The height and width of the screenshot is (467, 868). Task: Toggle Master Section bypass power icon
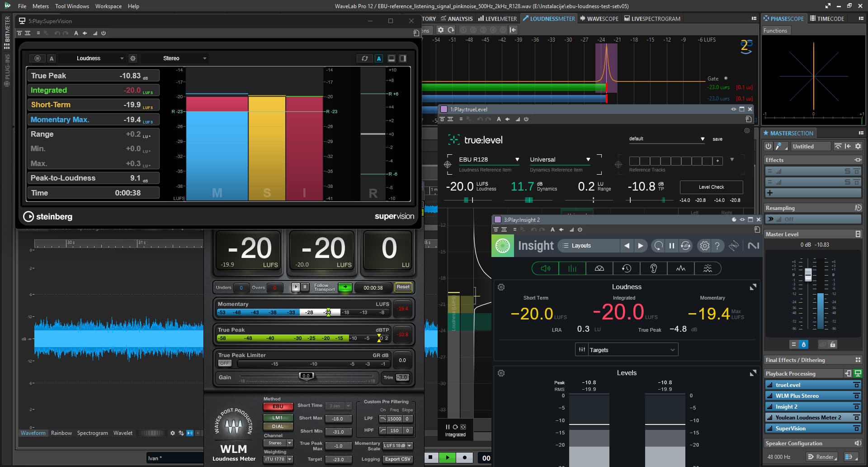(768, 146)
